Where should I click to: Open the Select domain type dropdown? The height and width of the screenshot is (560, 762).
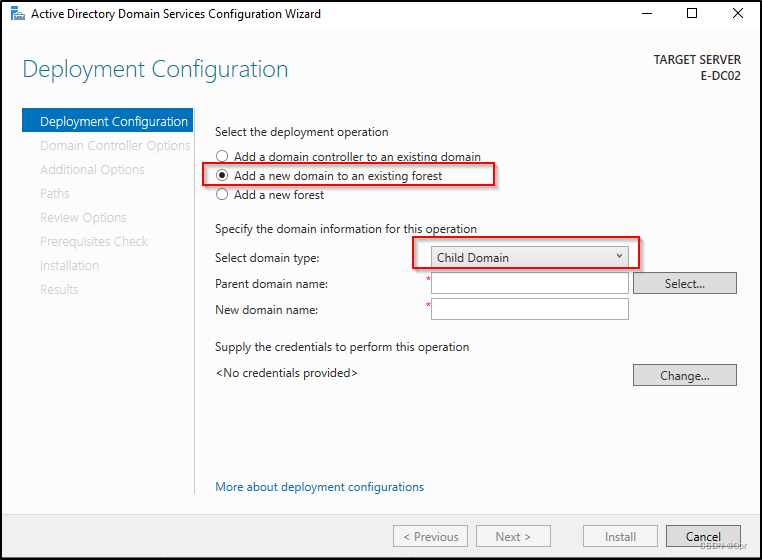(x=530, y=257)
